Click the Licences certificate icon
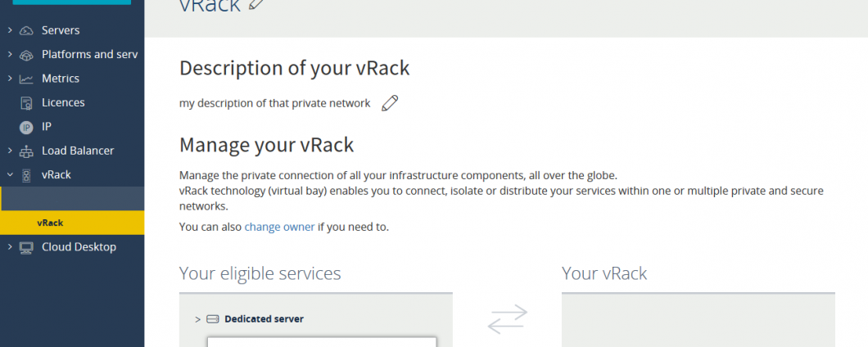Screen dimensions: 868x347 pyautogui.click(x=26, y=103)
